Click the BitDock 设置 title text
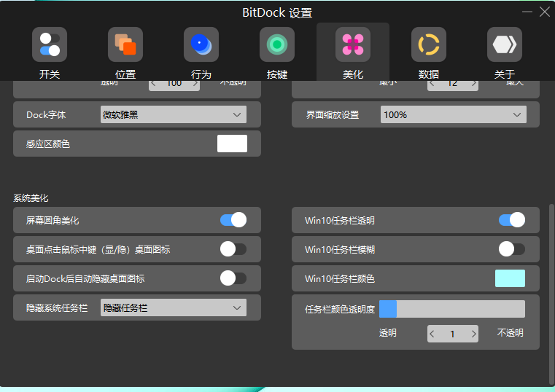555x392 pixels. (277, 12)
